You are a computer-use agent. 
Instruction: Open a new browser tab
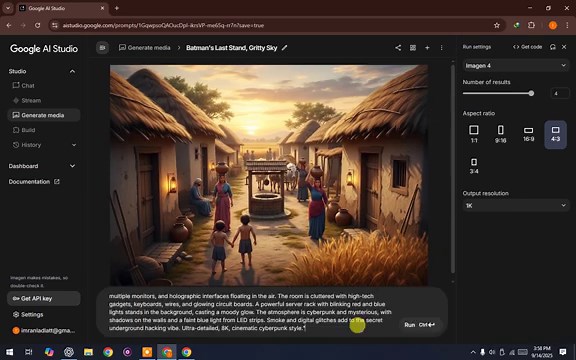[116, 8]
